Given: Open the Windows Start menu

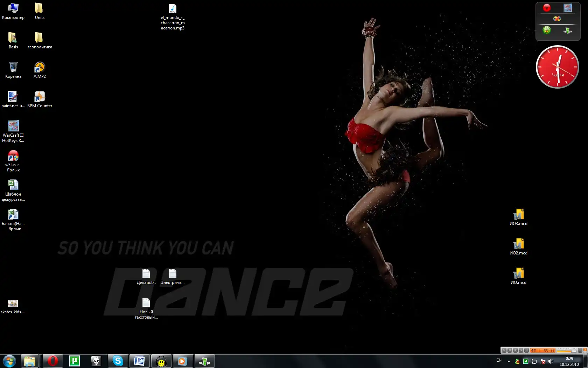Looking at the screenshot, I should [9, 361].
